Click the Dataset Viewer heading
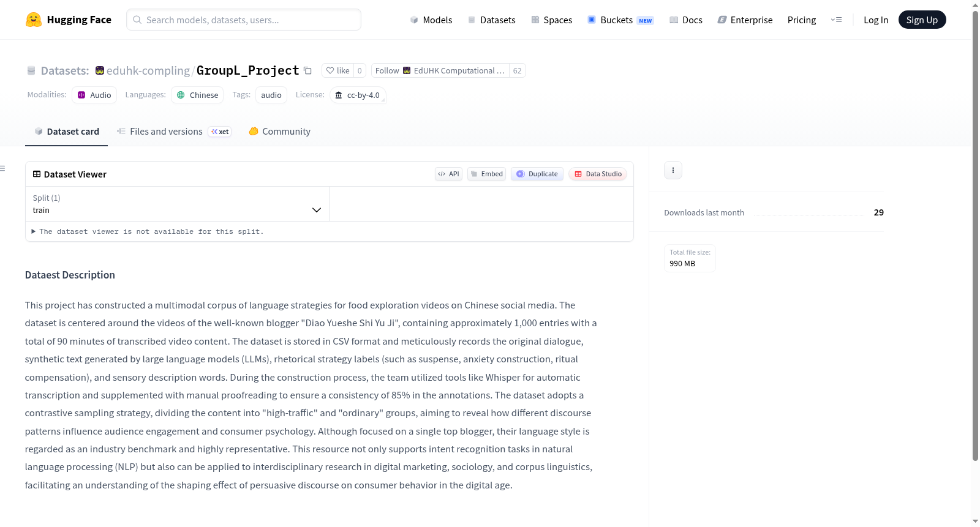This screenshot has height=527, width=980. [75, 174]
